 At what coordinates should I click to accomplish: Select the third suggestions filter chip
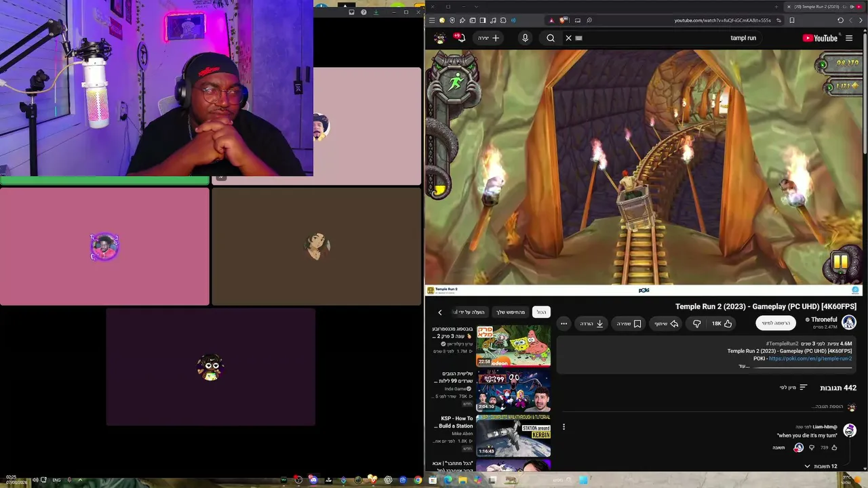point(470,312)
